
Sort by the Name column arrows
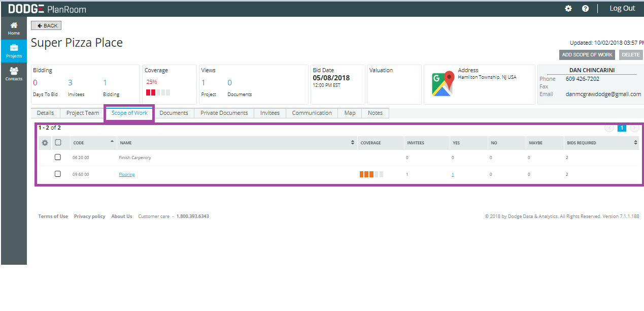pos(353,143)
